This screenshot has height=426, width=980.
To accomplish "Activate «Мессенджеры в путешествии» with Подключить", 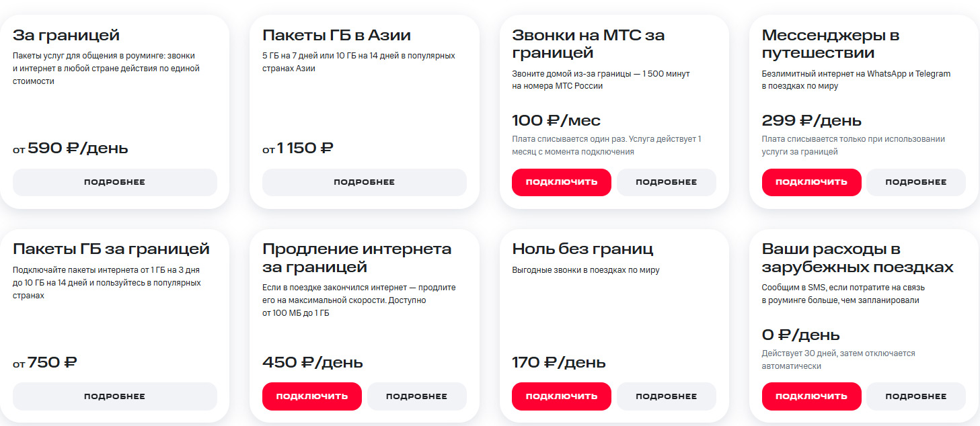I will coord(811,182).
